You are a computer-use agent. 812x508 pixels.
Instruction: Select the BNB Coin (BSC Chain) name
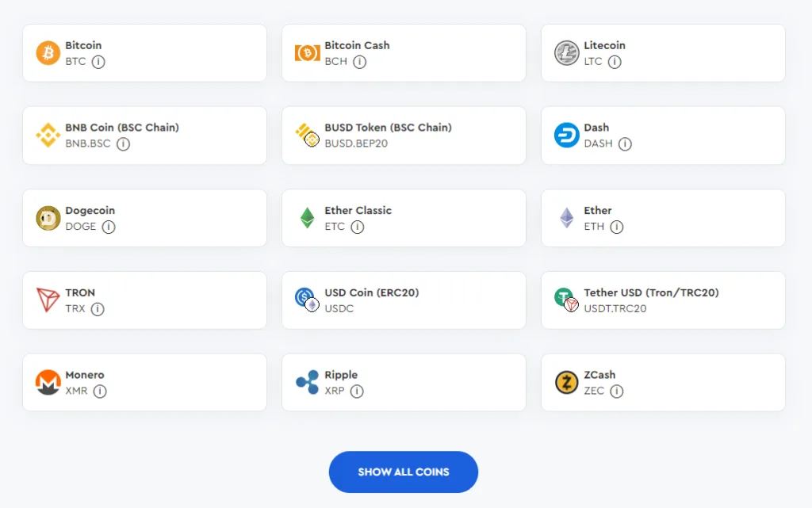(122, 128)
